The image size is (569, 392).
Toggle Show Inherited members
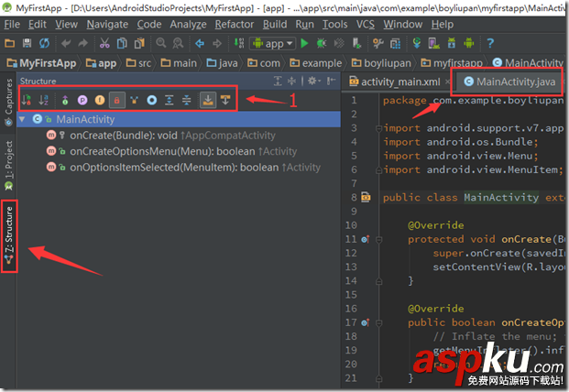point(65,100)
